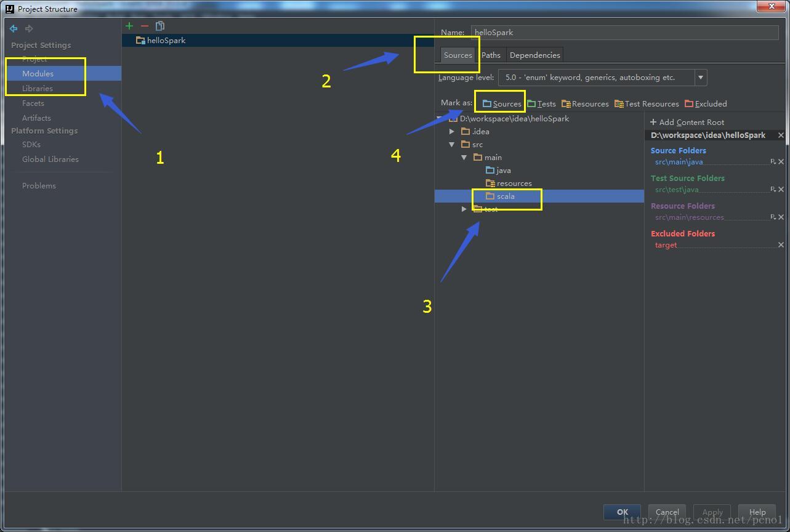Expand the test folder node
790x532 pixels.
[464, 209]
